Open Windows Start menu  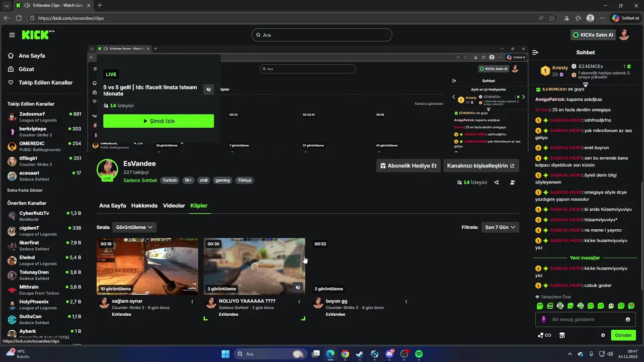coord(225,354)
